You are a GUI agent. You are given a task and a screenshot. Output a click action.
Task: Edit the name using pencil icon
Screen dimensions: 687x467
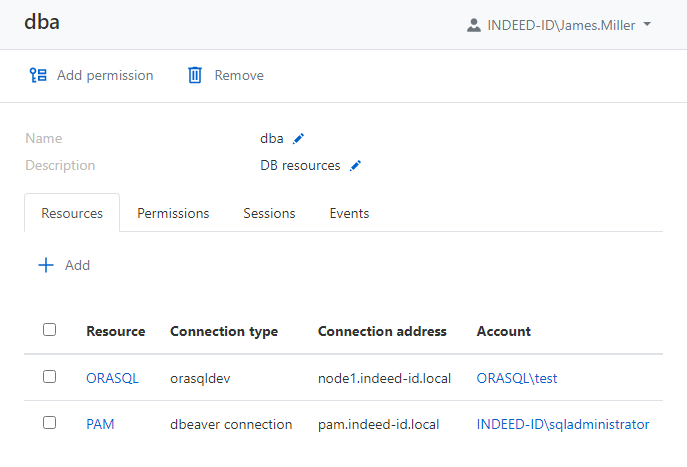(298, 139)
